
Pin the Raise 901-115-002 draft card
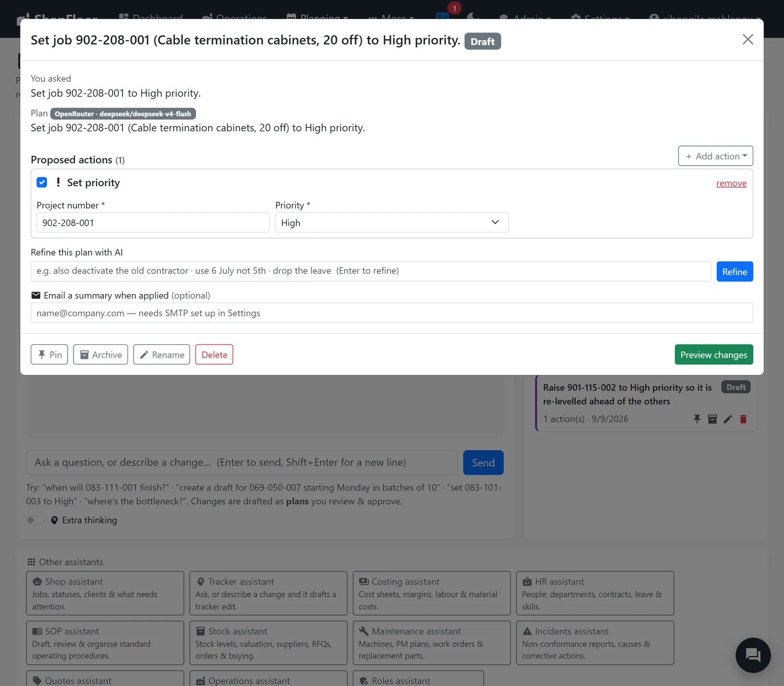coord(697,419)
